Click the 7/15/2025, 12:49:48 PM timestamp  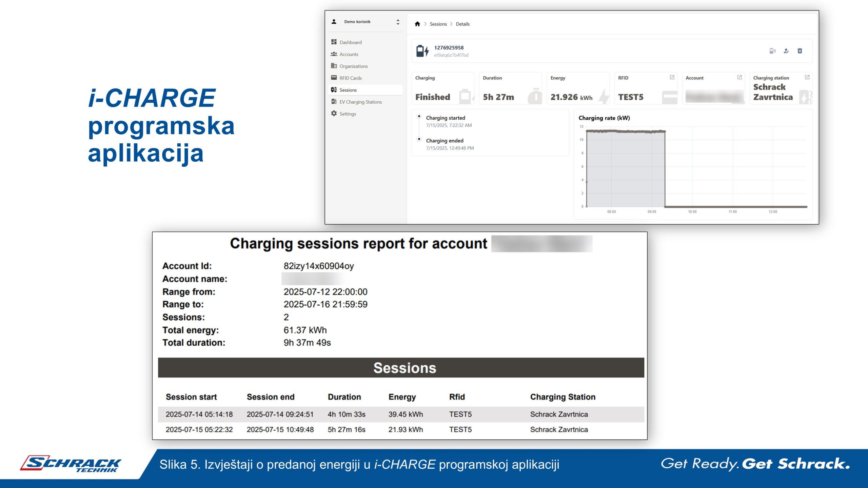click(450, 148)
